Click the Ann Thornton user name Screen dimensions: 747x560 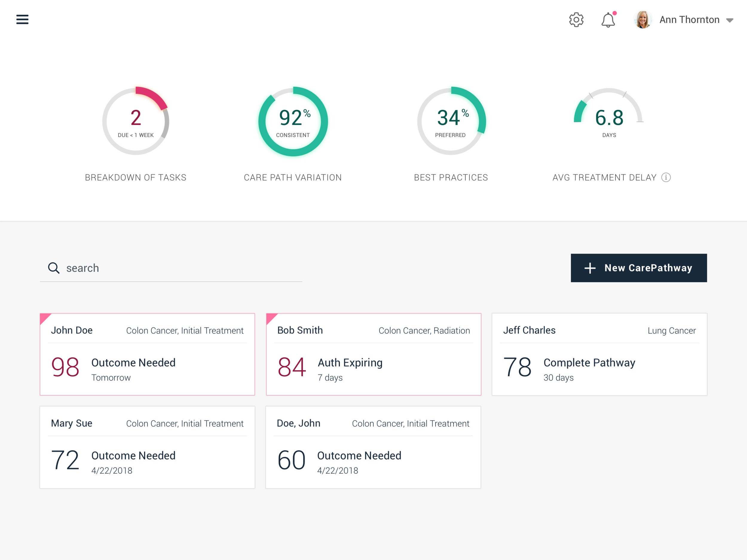click(x=689, y=20)
